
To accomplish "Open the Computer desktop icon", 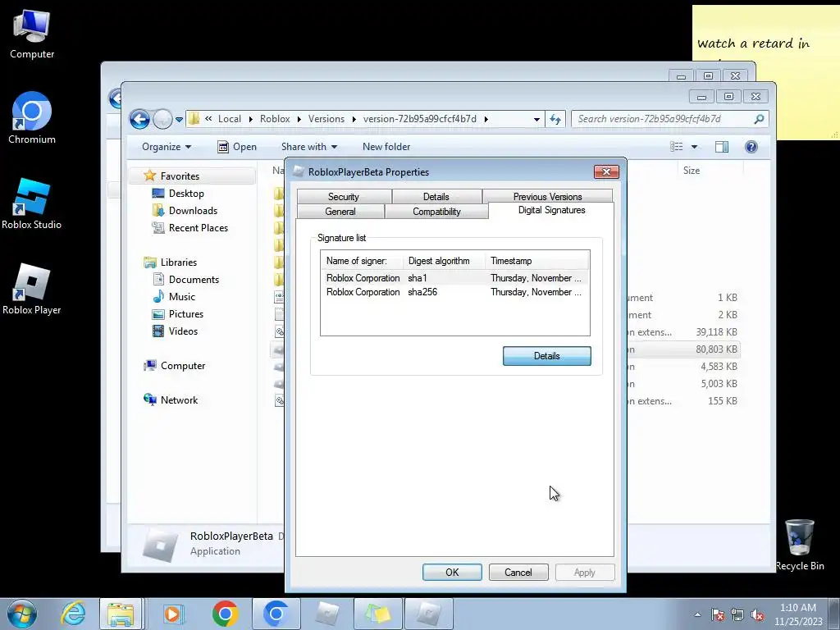I will [x=32, y=34].
